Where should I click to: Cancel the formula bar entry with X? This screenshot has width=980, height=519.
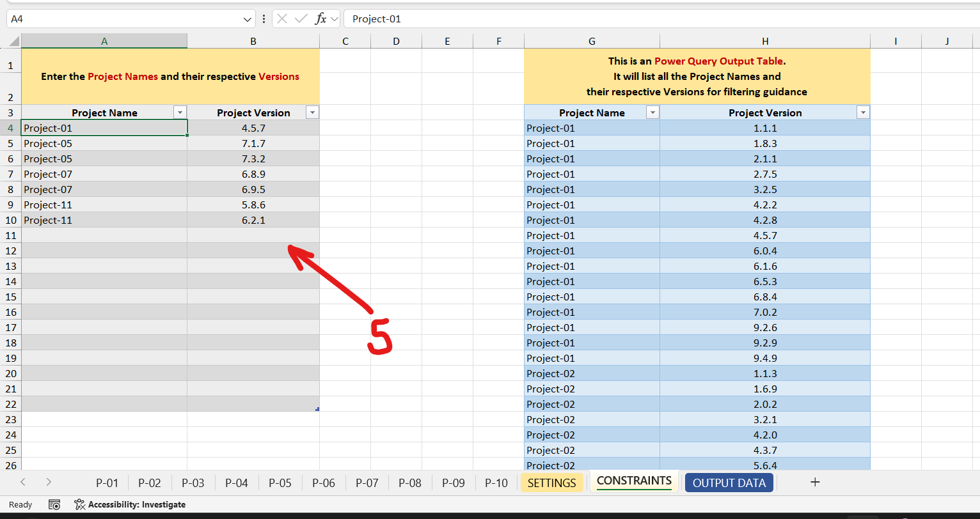[x=282, y=19]
